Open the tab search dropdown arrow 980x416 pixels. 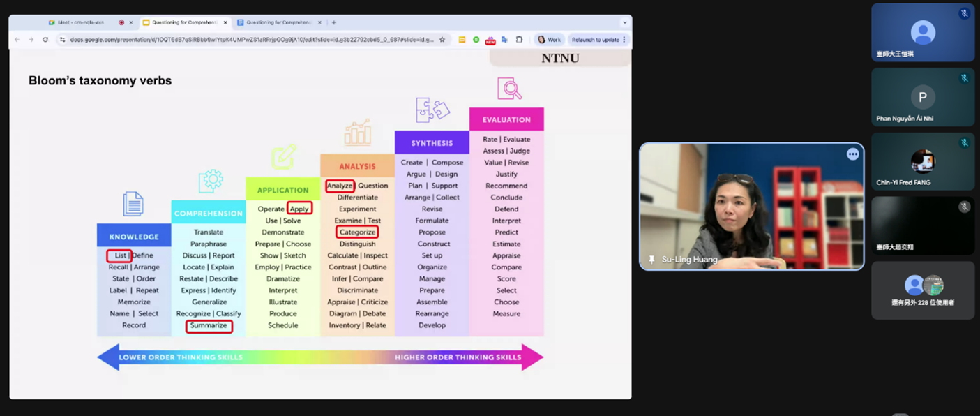click(x=624, y=22)
